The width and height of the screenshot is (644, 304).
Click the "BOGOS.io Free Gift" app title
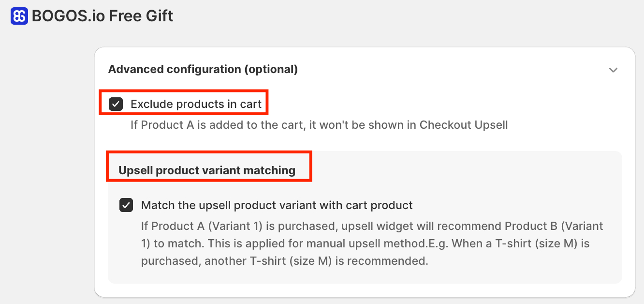click(102, 16)
